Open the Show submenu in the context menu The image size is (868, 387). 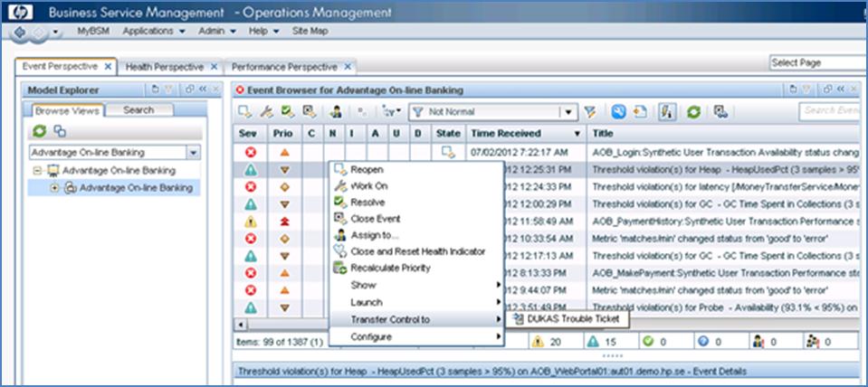(416, 285)
